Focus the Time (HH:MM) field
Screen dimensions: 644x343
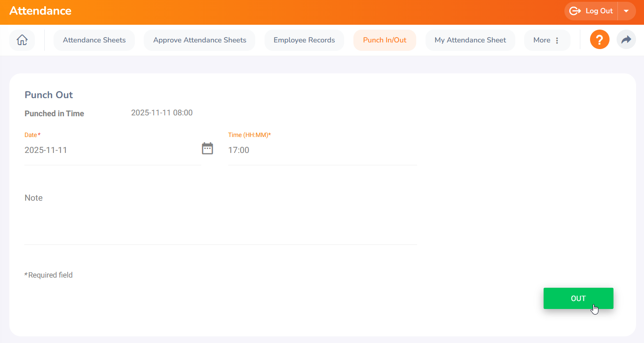coord(322,150)
